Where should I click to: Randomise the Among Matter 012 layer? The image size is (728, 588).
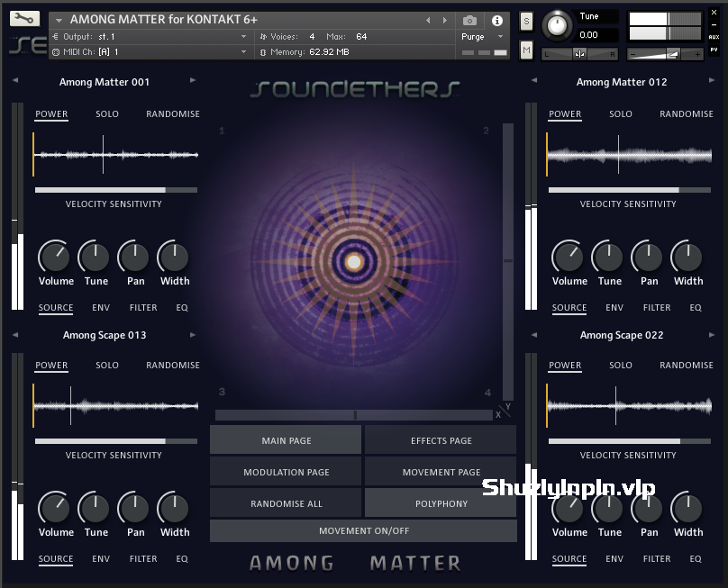tap(687, 114)
